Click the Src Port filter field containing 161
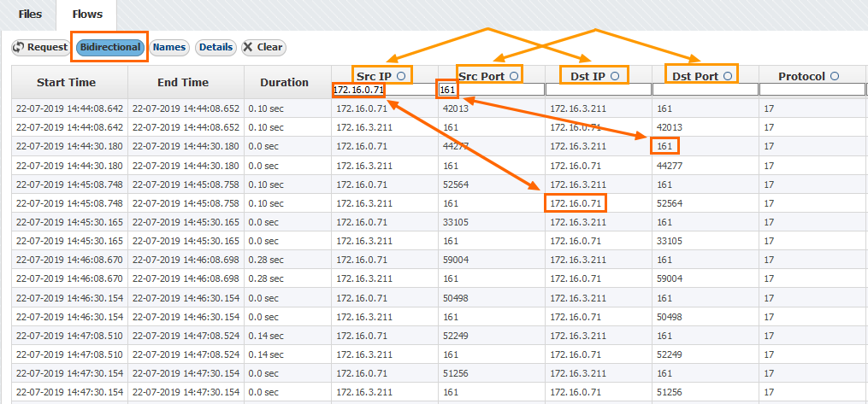Screen dimensions: 868x404 (490, 90)
